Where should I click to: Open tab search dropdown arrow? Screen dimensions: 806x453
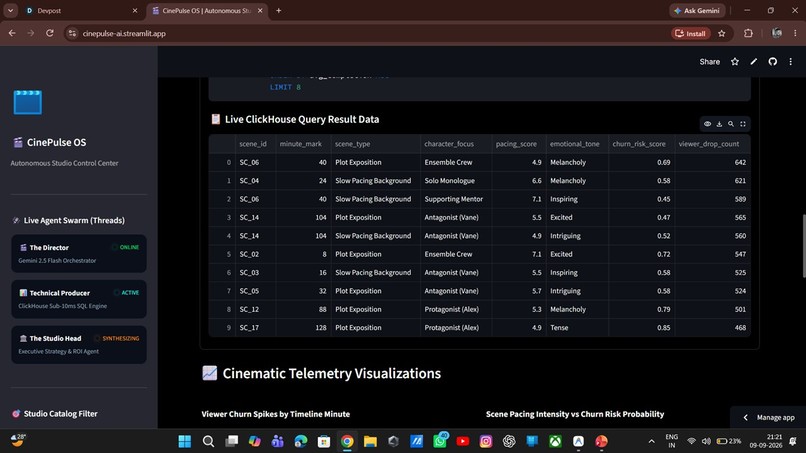point(10,11)
